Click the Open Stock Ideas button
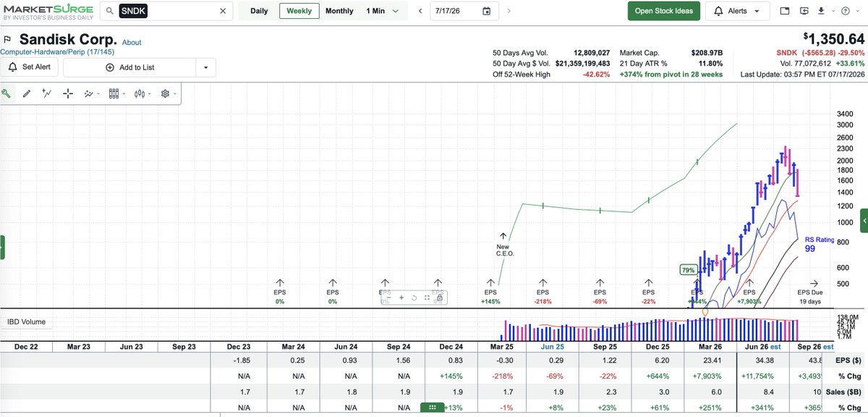 coord(664,11)
